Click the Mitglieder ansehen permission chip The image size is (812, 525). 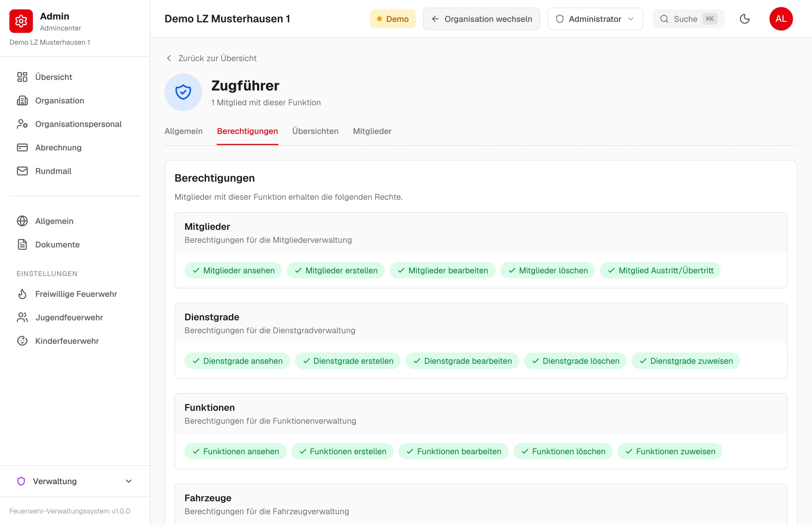coord(233,270)
